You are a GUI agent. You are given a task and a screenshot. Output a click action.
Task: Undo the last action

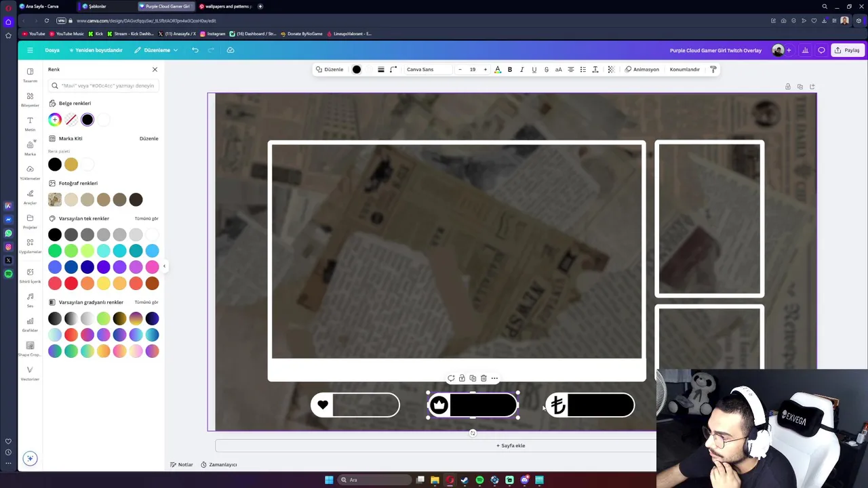coord(195,50)
